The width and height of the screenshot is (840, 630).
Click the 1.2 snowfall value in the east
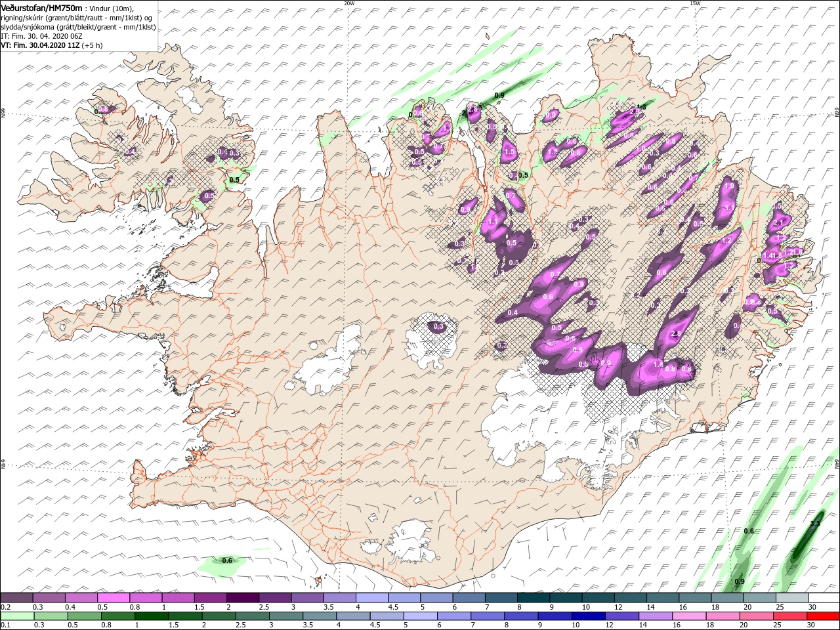tap(726, 241)
